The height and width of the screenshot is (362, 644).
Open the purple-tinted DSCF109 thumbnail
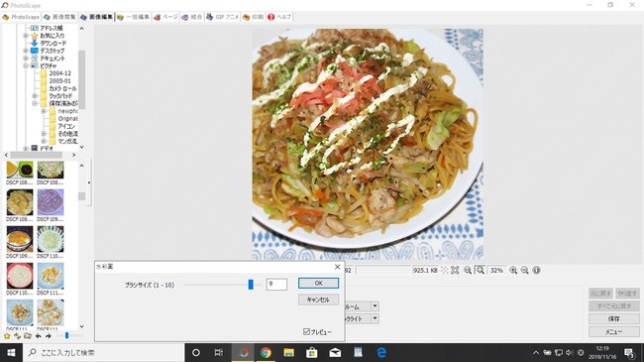click(51, 202)
